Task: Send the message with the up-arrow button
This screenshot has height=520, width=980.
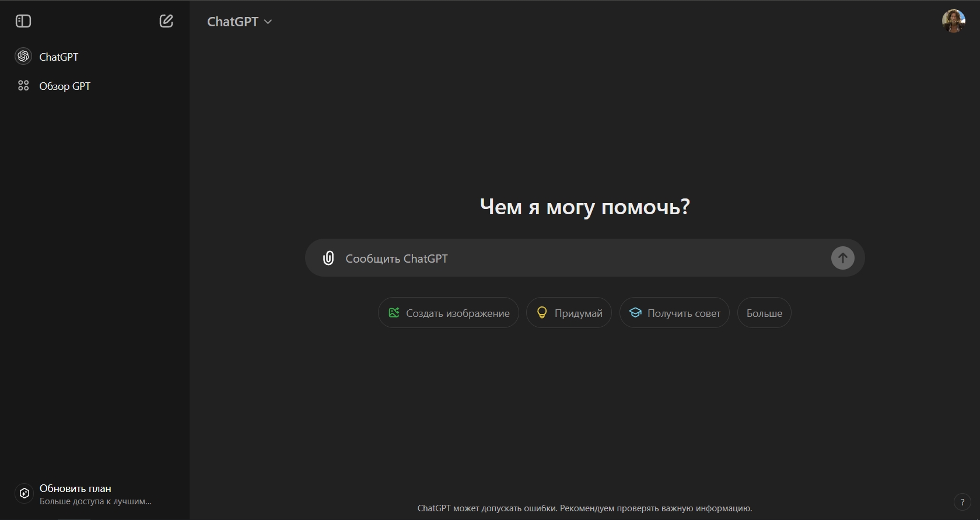Action: 842,258
